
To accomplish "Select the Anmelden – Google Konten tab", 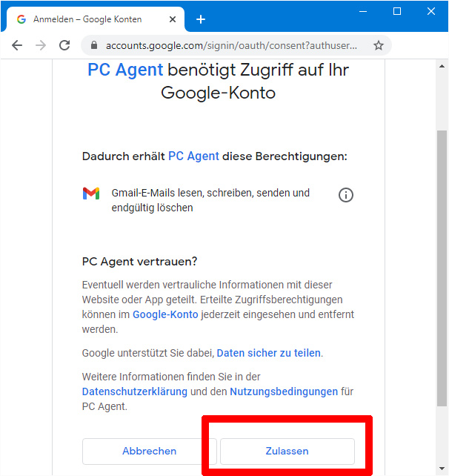I will click(96, 19).
